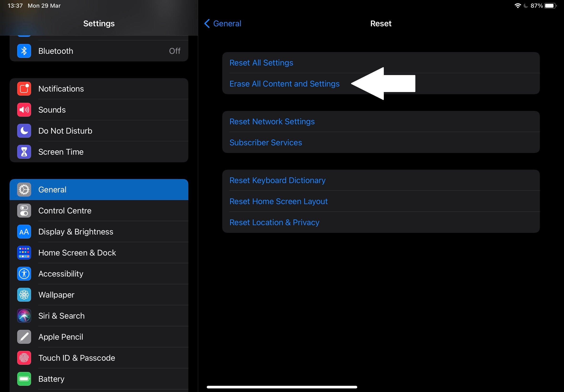Image resolution: width=564 pixels, height=392 pixels.
Task: Tap Reset Home Screen Layout
Action: (x=381, y=201)
